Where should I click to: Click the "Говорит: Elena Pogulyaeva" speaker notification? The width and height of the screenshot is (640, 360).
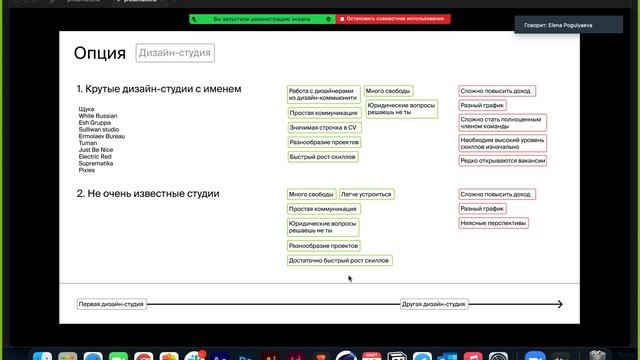569,25
